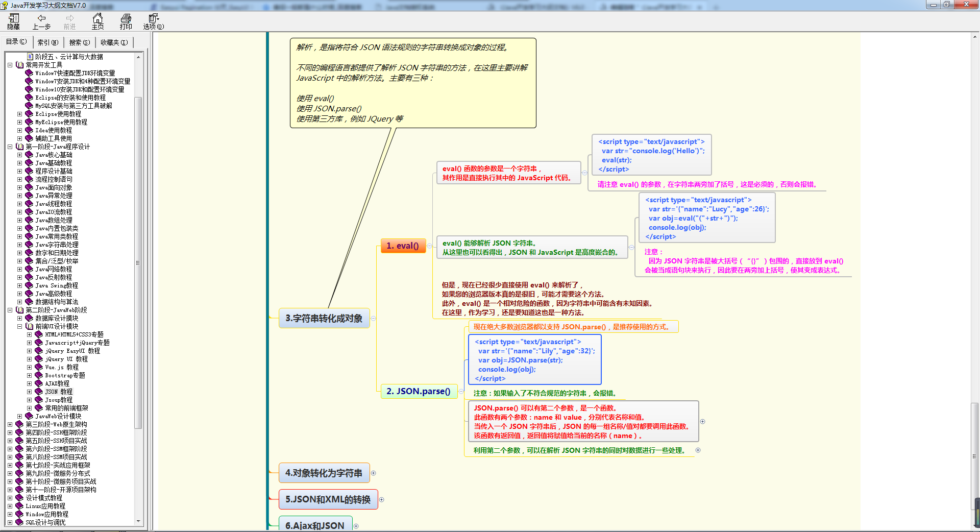This screenshot has height=532, width=980.
Task: Click the 5.JSON和XML的转换 mind map node
Action: pyautogui.click(x=328, y=500)
